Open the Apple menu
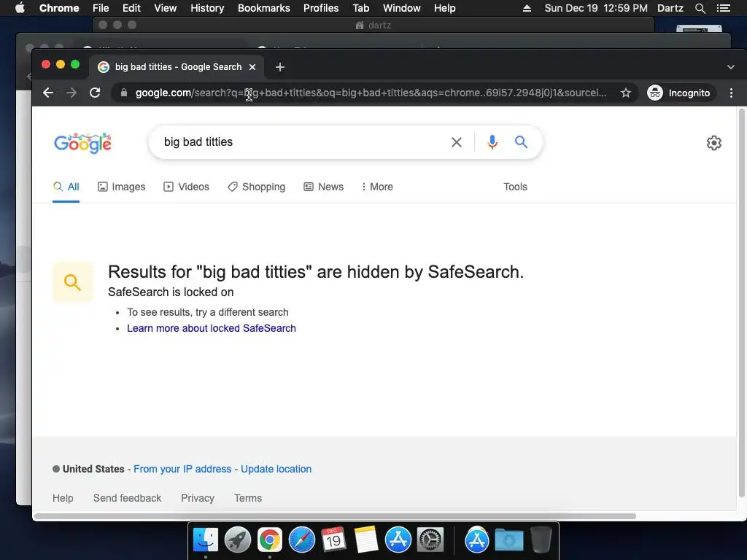This screenshot has height=560, width=747. pyautogui.click(x=20, y=8)
